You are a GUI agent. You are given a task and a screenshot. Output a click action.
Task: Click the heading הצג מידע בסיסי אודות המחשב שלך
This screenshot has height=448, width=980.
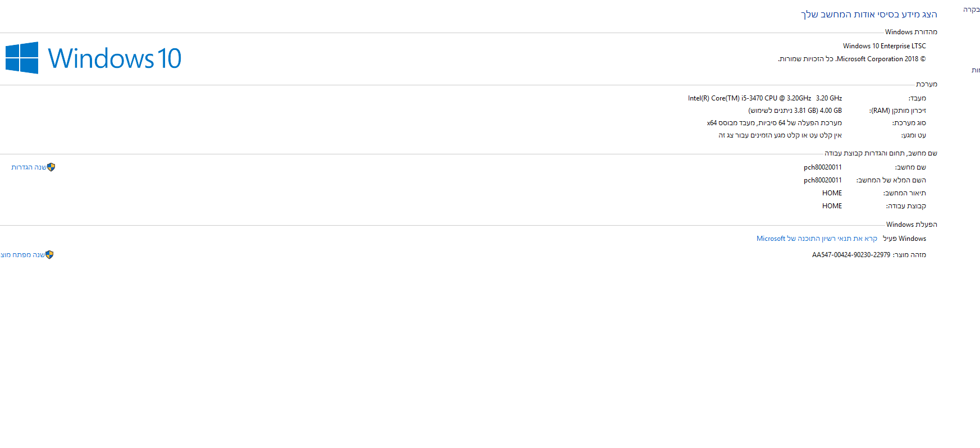(869, 14)
